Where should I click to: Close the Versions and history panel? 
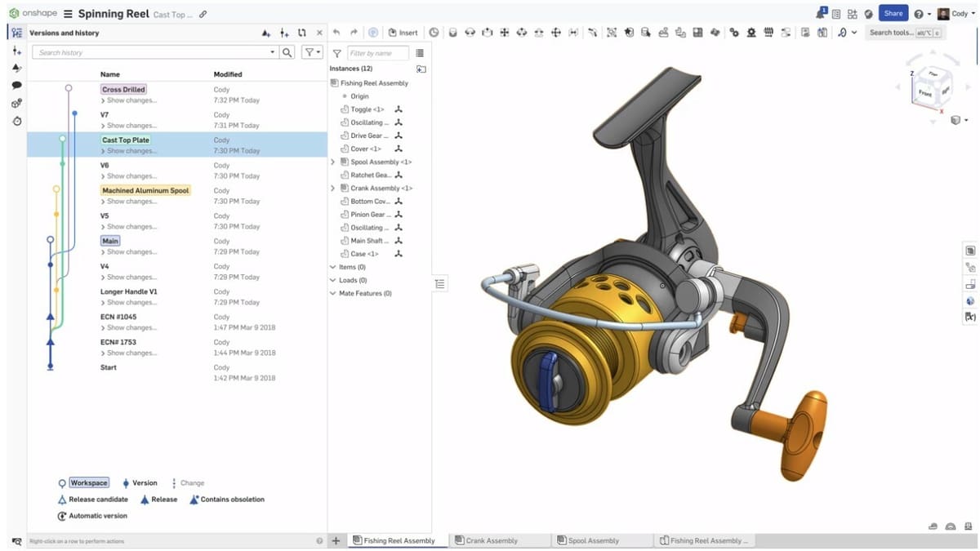click(x=319, y=33)
